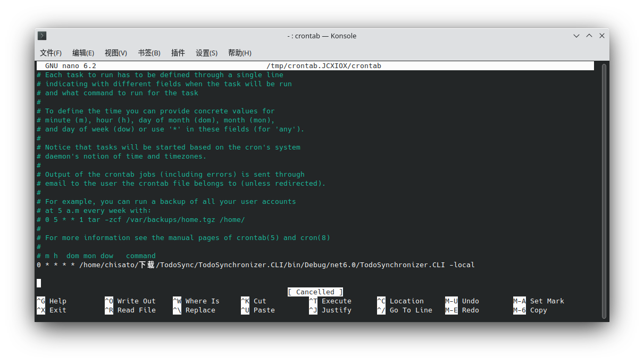This screenshot has height=363, width=644.
Task: Click the M-6 Copy shortcut
Action: pyautogui.click(x=530, y=310)
